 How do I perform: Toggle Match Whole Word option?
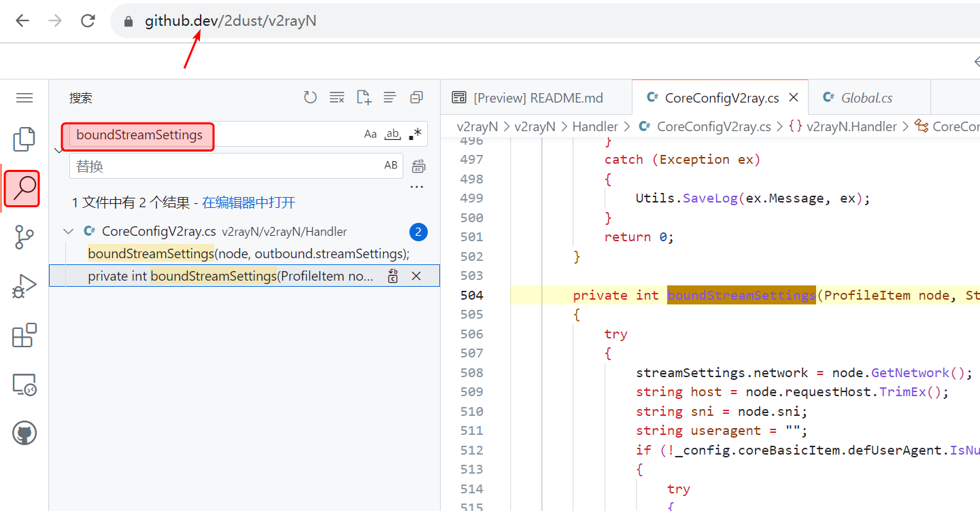coord(392,135)
